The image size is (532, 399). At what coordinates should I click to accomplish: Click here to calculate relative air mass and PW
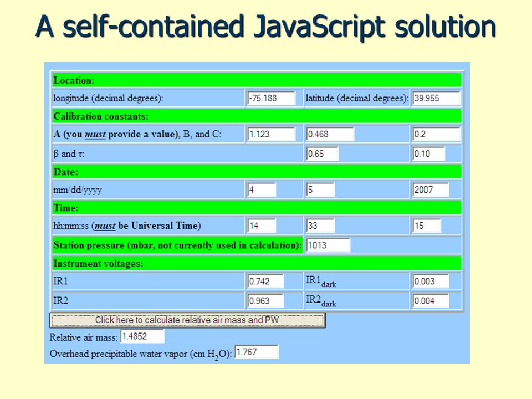coord(187,320)
